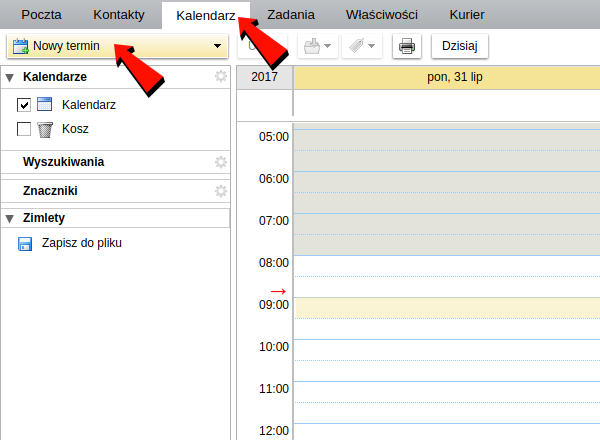Click the Zapisz do pliku floppy icon
Screen dimensions: 600x440
[x=25, y=244]
